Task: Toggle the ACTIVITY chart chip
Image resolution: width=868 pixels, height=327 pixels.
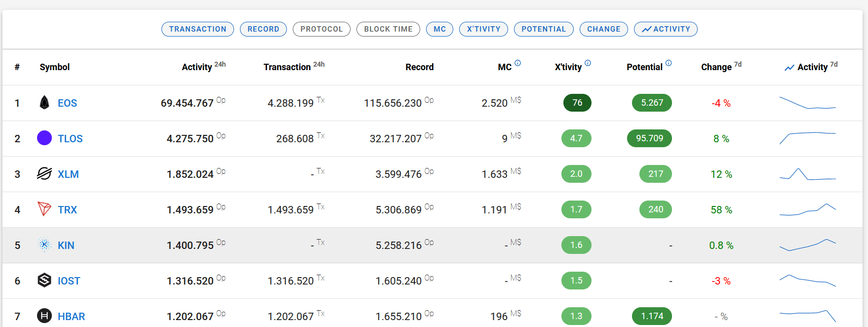Action: click(x=666, y=29)
